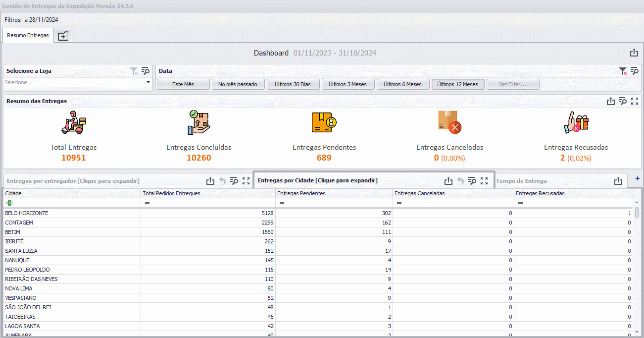Open inspect data icon in Selecione a Loja
The width and height of the screenshot is (644, 338).
(x=146, y=71)
